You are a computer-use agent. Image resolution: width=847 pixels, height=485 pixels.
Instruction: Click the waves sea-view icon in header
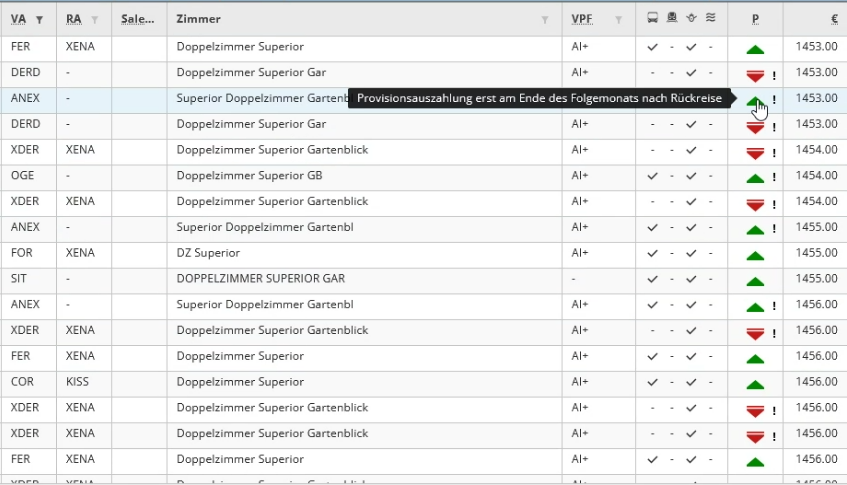(x=711, y=18)
